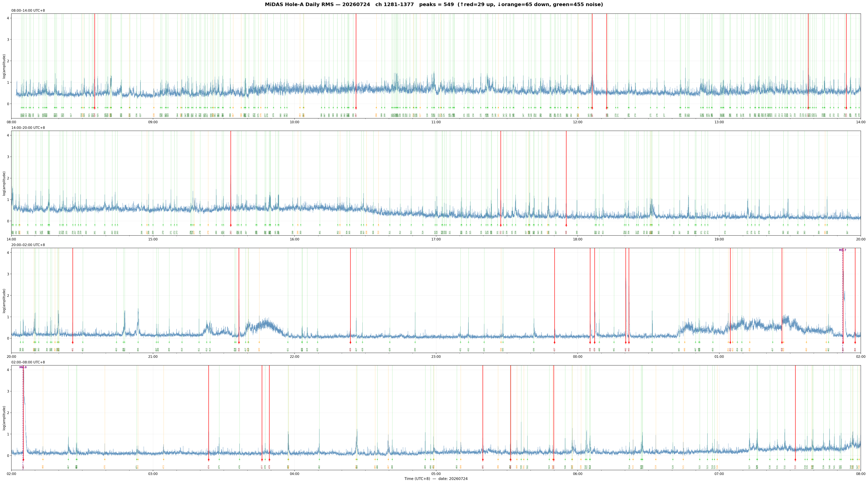Click the 10:00 time tick label

295,122
